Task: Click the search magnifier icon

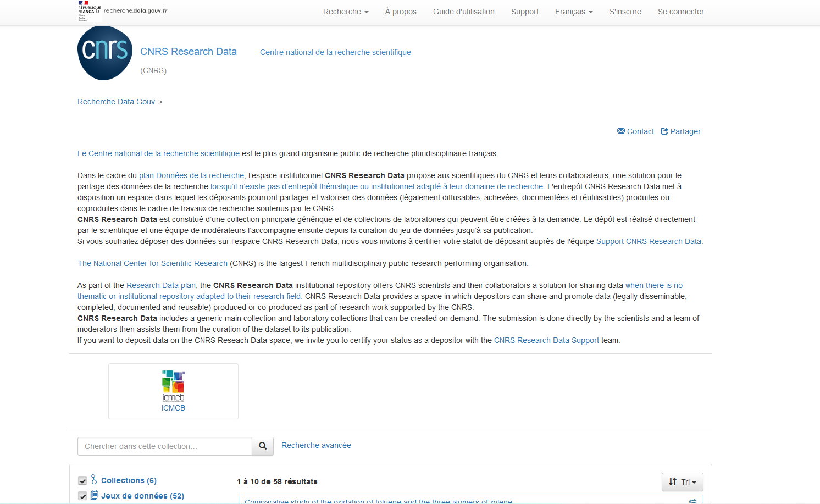Action: (x=262, y=446)
